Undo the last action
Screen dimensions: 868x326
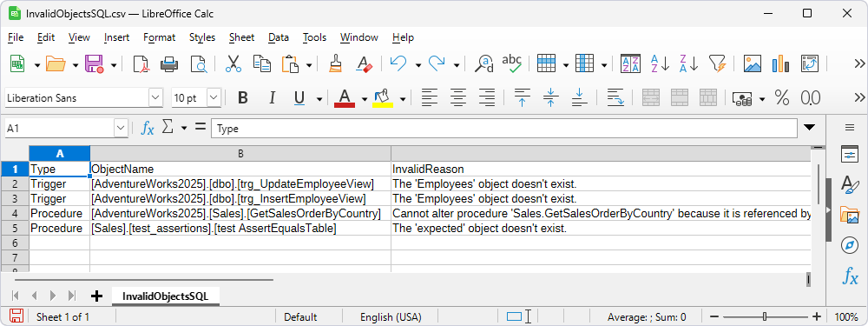coord(398,63)
